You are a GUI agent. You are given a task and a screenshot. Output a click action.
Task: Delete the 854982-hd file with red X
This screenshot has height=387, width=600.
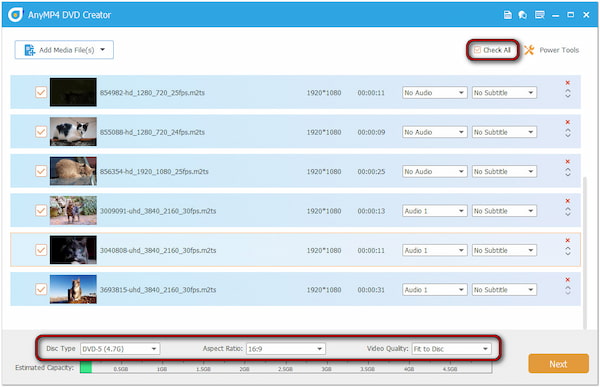click(x=567, y=83)
